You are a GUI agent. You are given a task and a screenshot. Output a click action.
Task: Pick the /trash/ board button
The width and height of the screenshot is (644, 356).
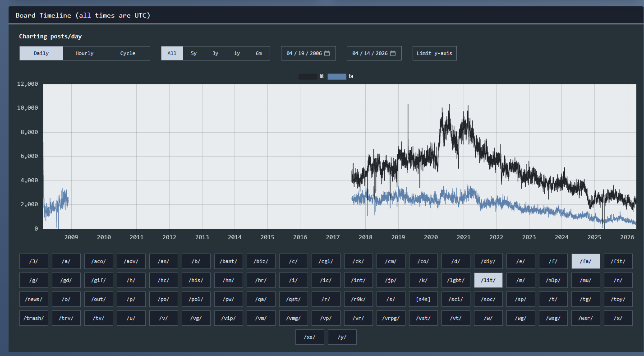tap(34, 318)
